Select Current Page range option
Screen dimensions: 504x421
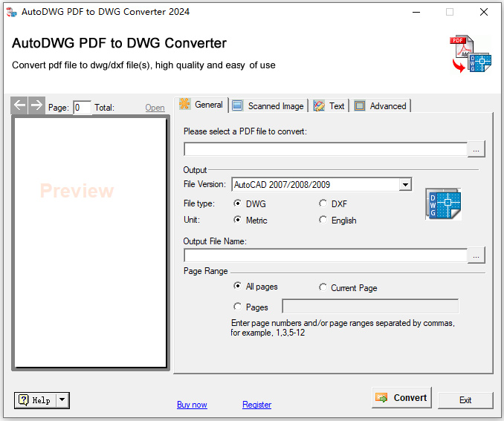(348, 287)
